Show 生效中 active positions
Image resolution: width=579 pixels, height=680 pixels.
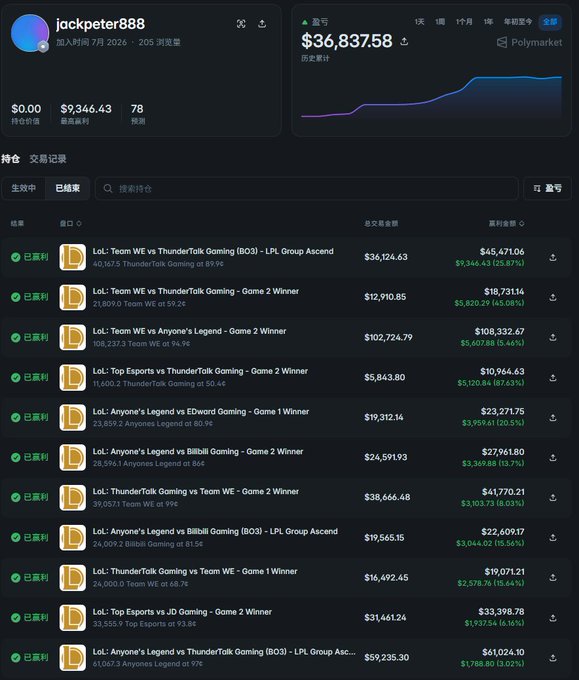click(x=23, y=188)
